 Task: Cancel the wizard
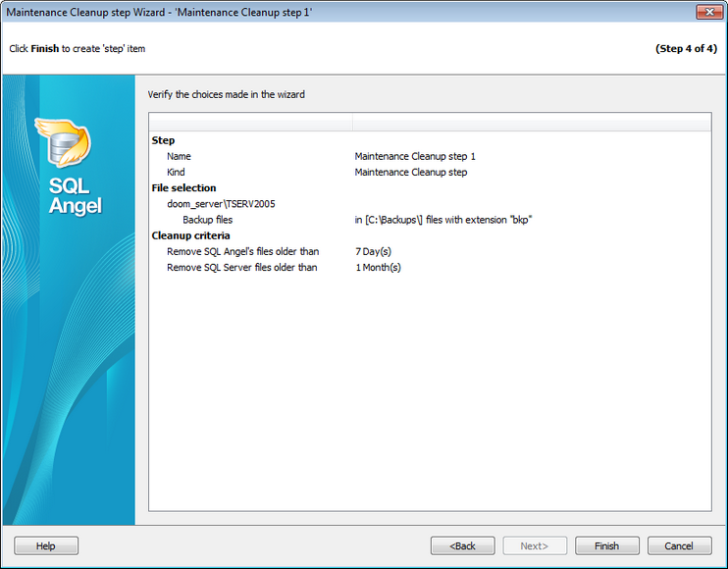(679, 545)
